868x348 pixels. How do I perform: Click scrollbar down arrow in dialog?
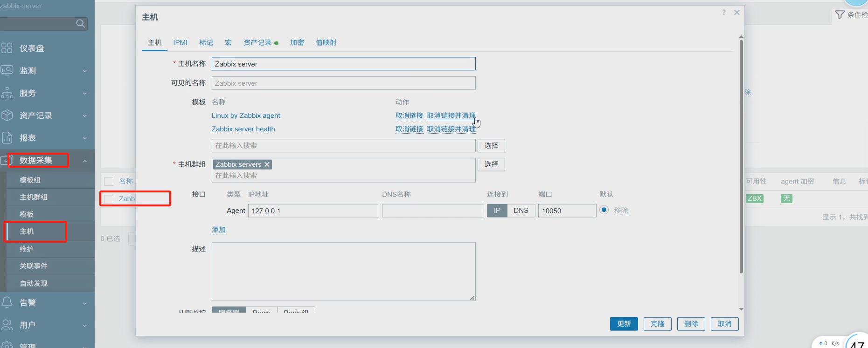point(741,309)
